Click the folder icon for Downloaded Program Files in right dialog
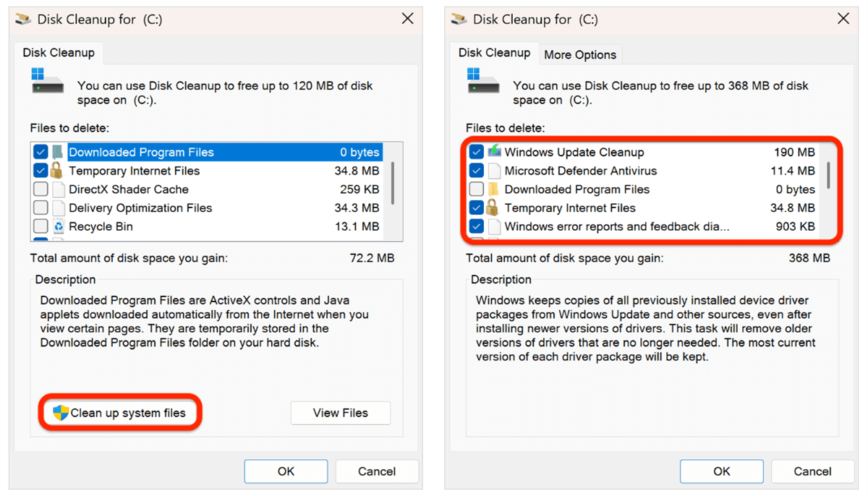This screenshot has width=868, height=496. [x=494, y=189]
